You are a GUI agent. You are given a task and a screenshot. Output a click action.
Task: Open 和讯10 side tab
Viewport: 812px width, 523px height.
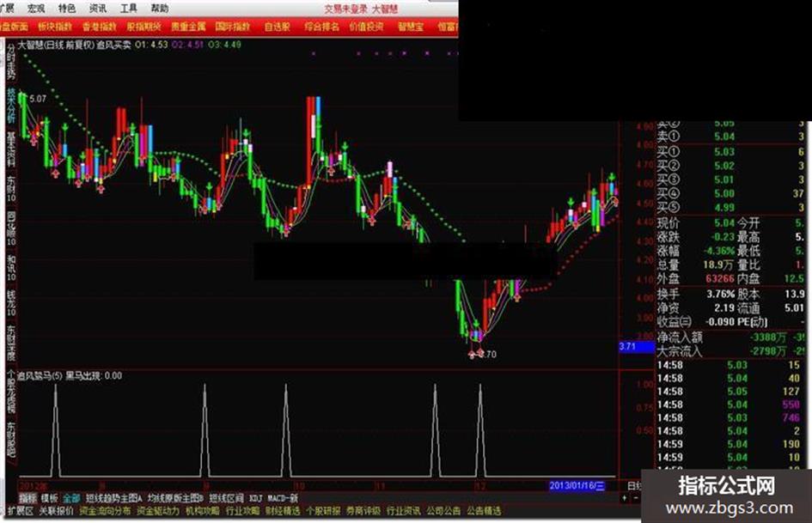click(x=11, y=268)
